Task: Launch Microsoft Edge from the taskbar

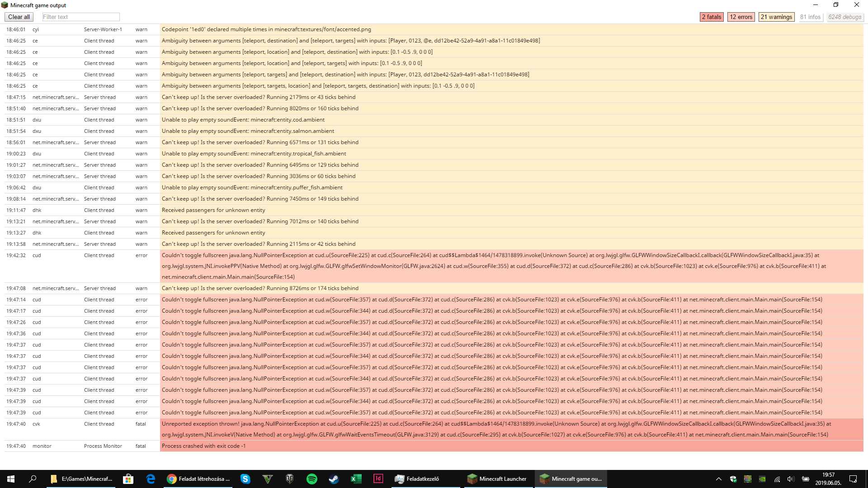Action: (x=151, y=479)
